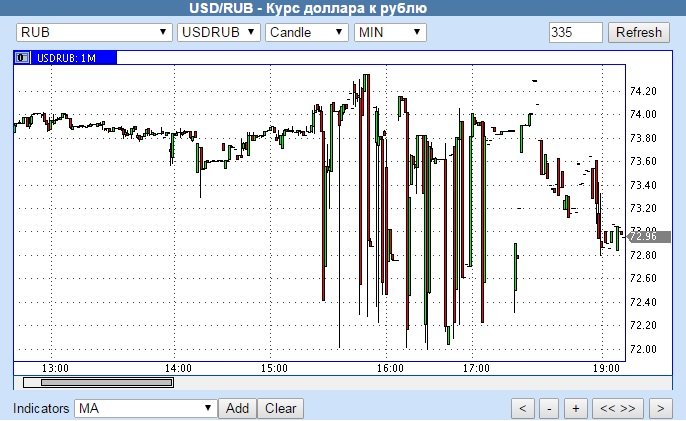Click the 15:00 time axis label

tap(274, 368)
